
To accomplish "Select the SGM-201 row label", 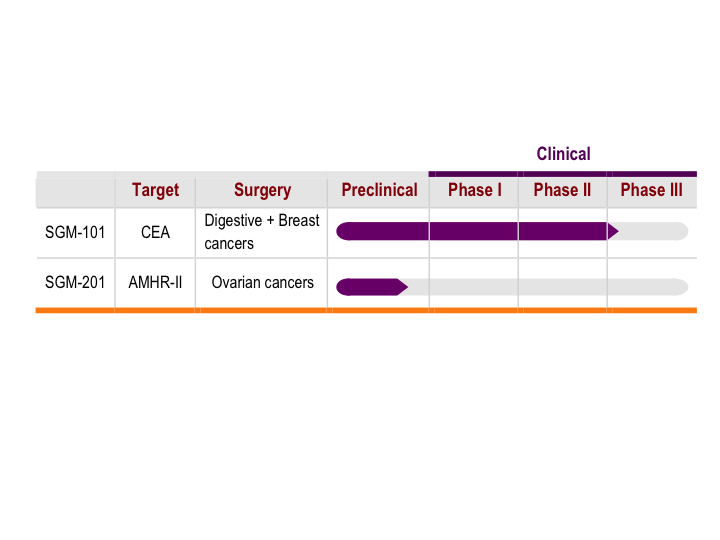I will pos(75,282).
